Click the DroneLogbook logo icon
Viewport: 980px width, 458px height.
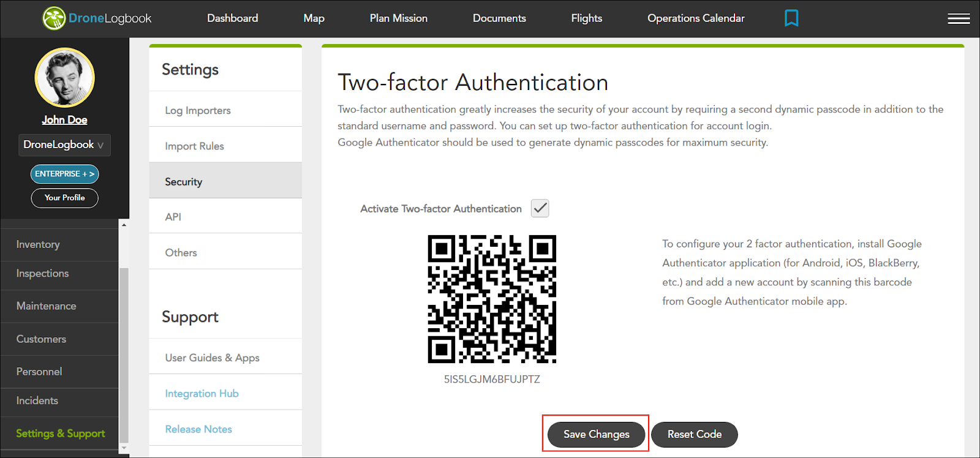[54, 18]
